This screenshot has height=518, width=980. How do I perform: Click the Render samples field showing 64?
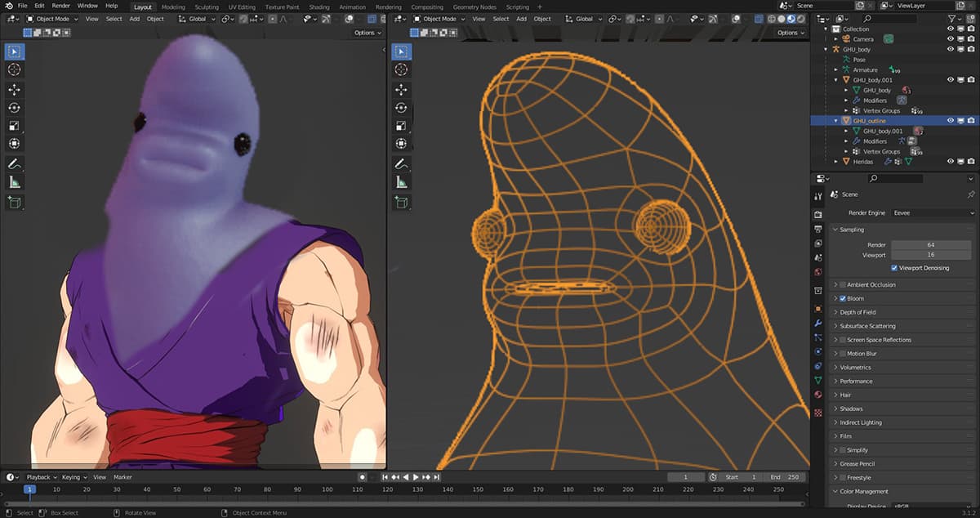coord(930,244)
